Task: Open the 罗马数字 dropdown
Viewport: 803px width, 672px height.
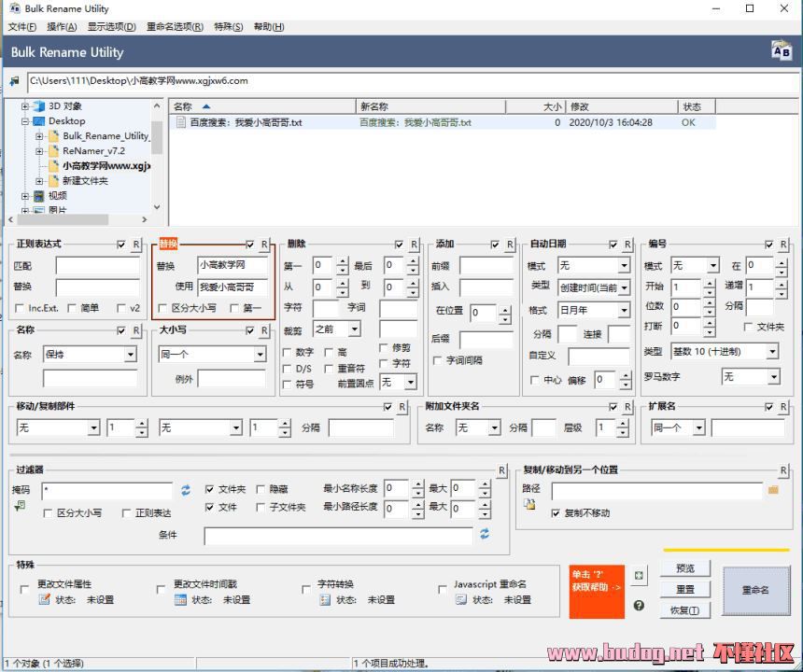Action: coord(773,377)
